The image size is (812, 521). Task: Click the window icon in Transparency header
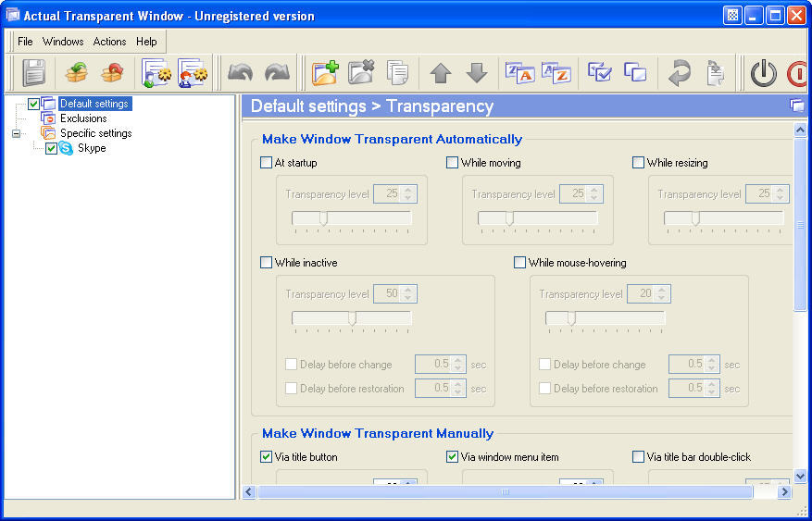point(797,105)
